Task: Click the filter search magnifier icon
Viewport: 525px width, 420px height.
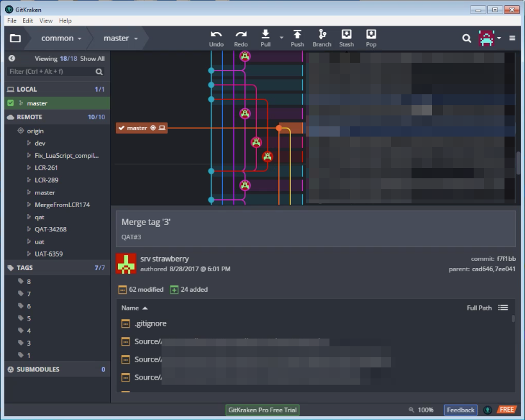Action: coord(99,71)
